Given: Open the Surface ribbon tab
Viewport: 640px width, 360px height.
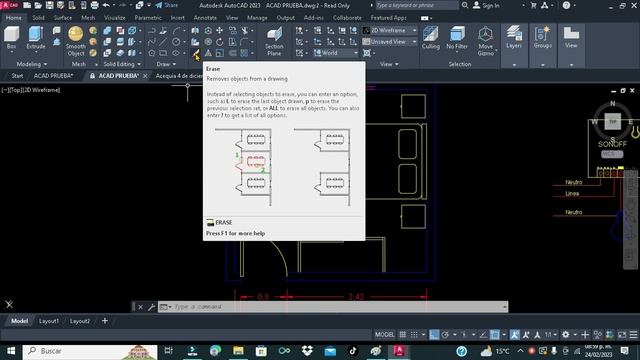Looking at the screenshot, I should coord(63,18).
